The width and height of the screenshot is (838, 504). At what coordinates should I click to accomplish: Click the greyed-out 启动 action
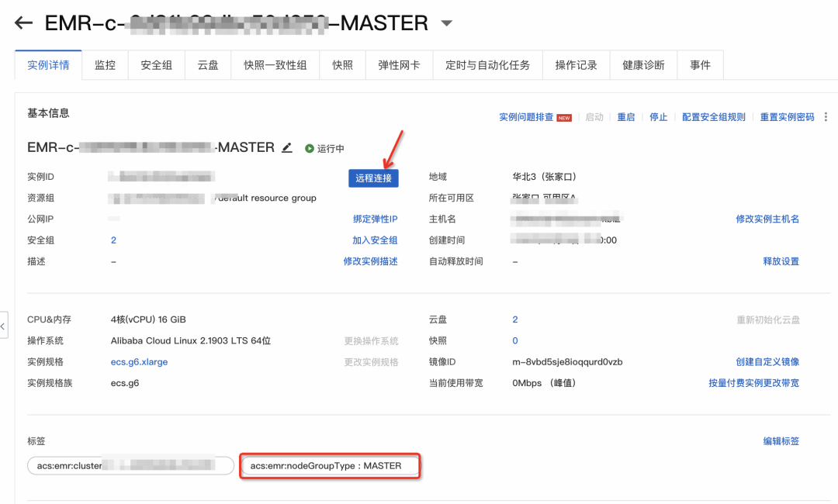[x=594, y=117]
